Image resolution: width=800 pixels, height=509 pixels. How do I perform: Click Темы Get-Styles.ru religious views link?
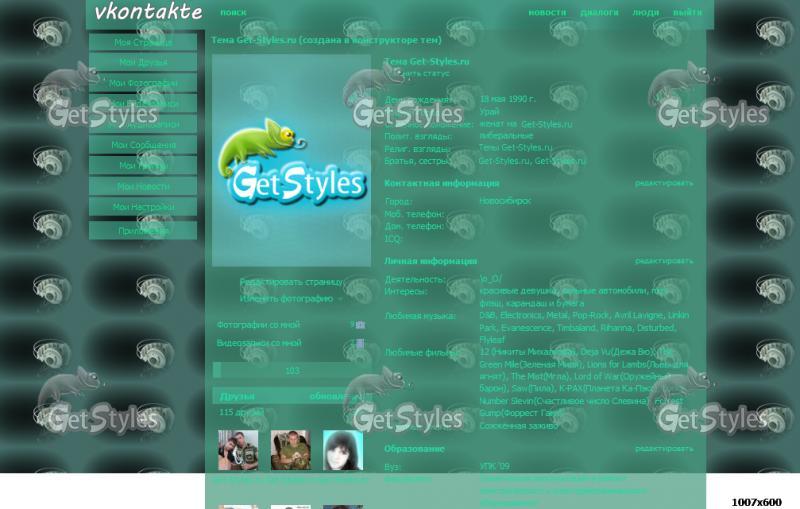tap(515, 147)
